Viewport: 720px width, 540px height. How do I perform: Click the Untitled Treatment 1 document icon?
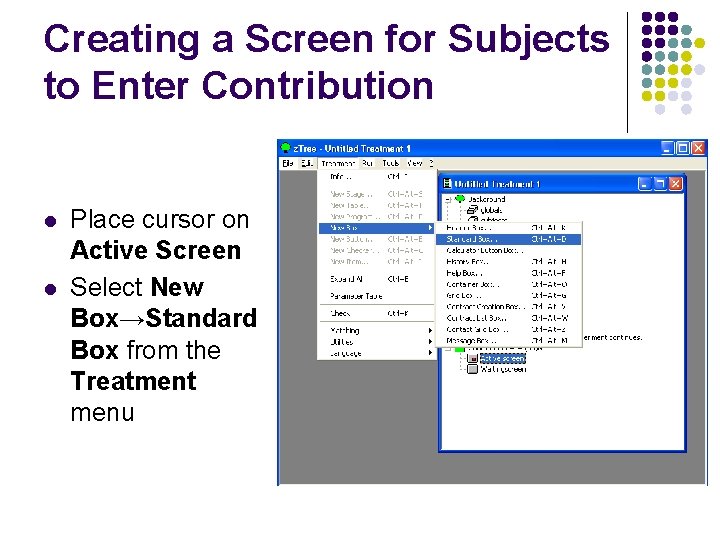click(x=447, y=184)
